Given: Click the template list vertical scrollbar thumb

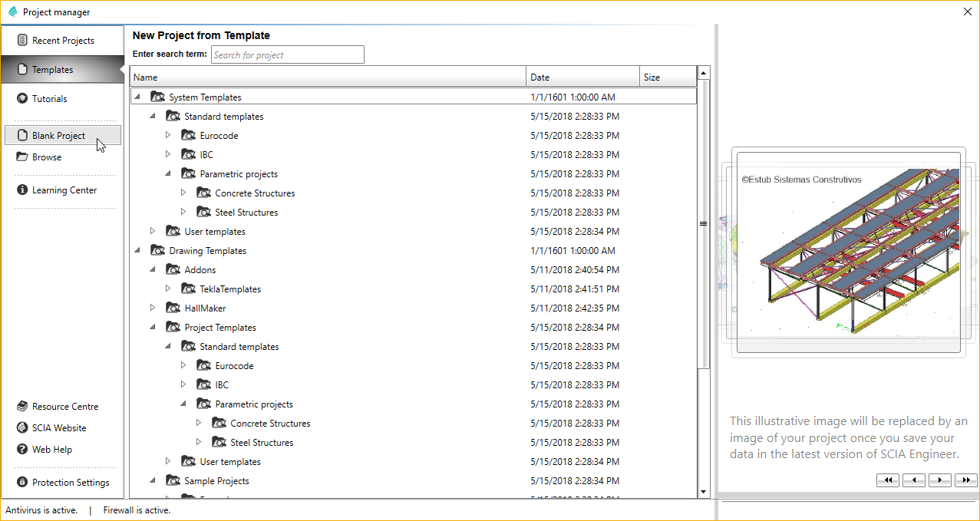Looking at the screenshot, I should 703,224.
